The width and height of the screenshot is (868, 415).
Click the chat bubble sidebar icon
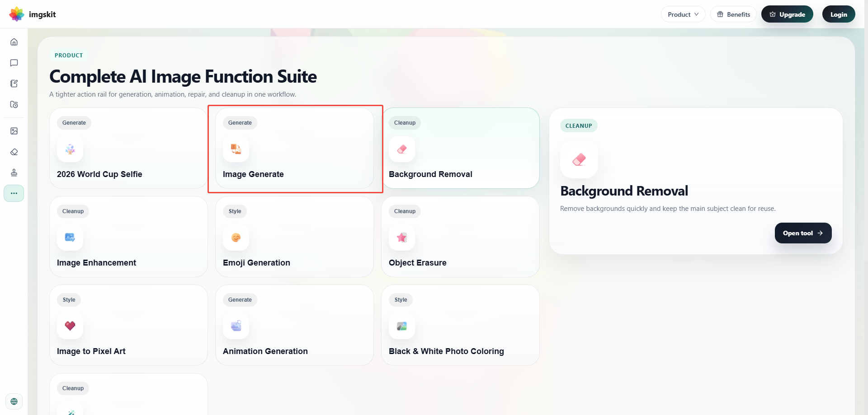pyautogui.click(x=14, y=63)
